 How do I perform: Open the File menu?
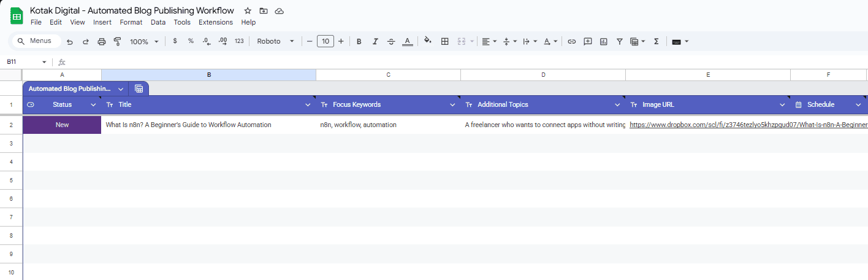[x=36, y=22]
